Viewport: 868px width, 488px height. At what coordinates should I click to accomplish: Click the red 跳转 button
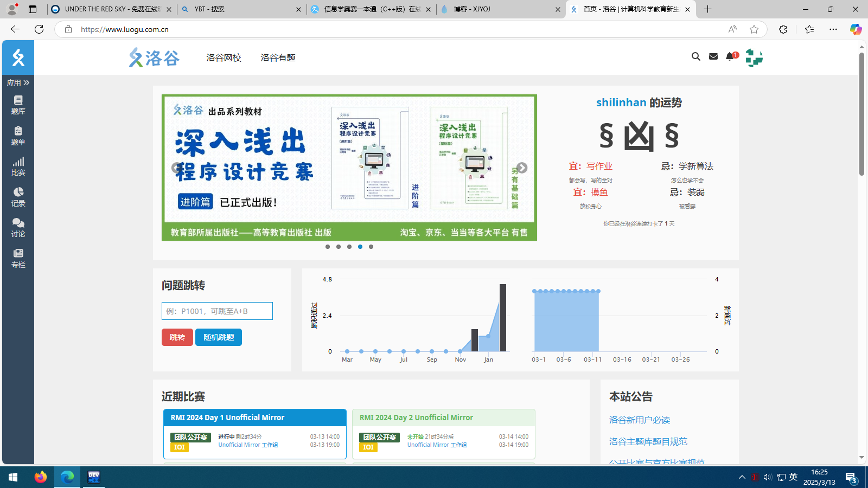tap(177, 337)
